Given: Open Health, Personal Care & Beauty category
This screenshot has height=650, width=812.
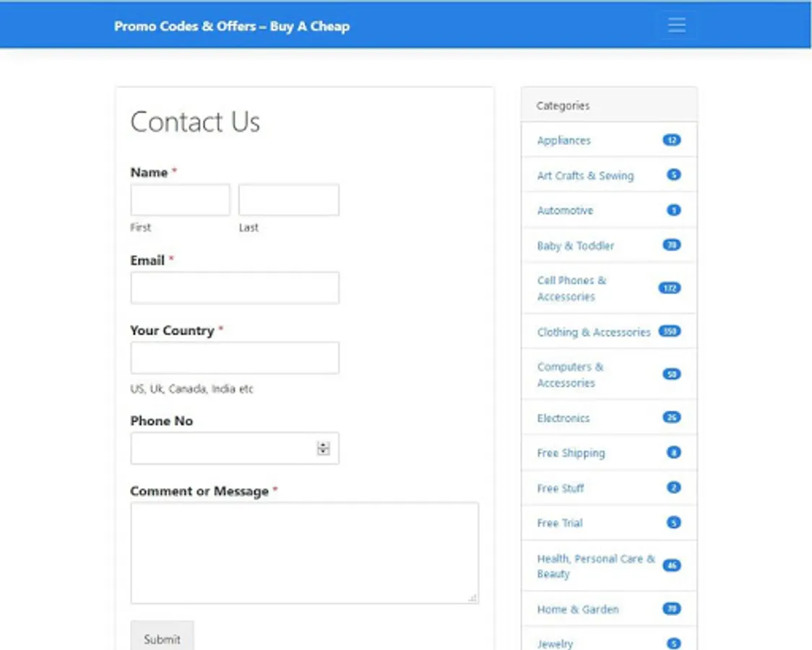Looking at the screenshot, I should 596,566.
